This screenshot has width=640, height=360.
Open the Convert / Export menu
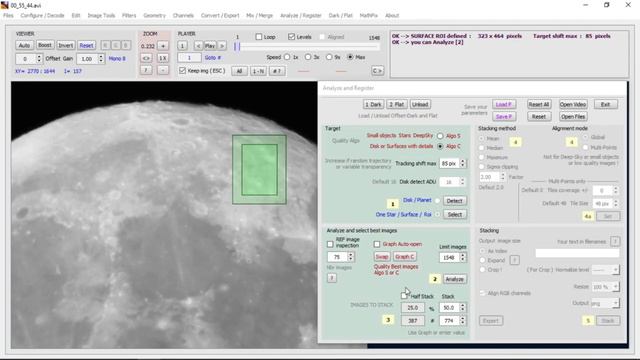(220, 16)
